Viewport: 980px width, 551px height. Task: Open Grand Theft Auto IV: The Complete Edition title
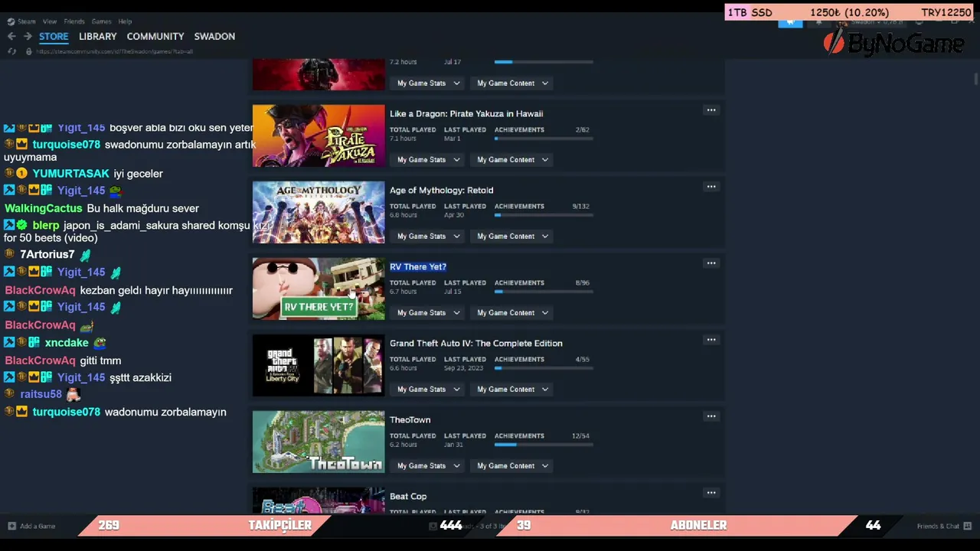476,344
